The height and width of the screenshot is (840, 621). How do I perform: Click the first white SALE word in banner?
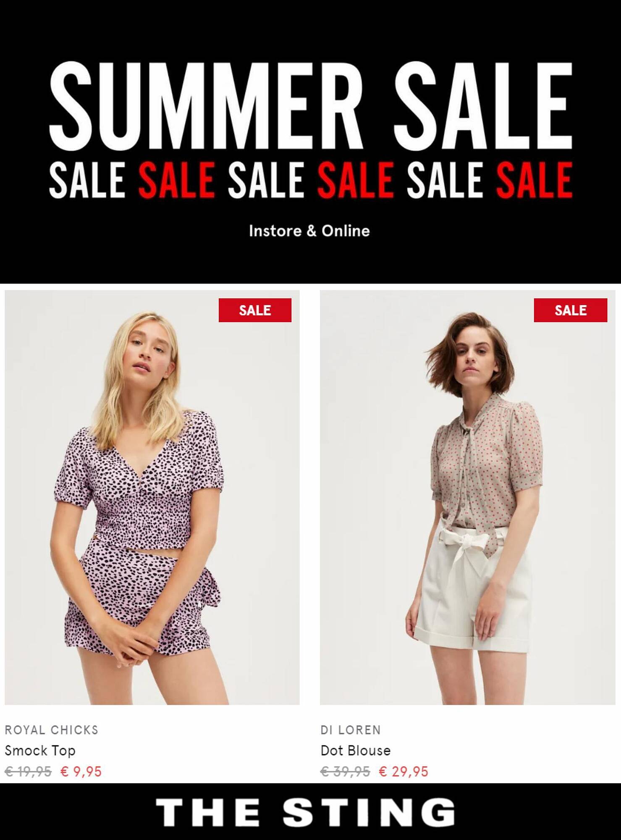[x=87, y=180]
